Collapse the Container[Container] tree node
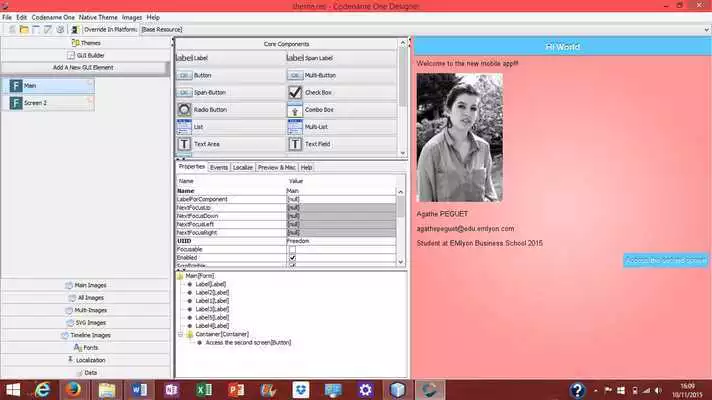Viewport: 712px width, 400px height. 180,334
